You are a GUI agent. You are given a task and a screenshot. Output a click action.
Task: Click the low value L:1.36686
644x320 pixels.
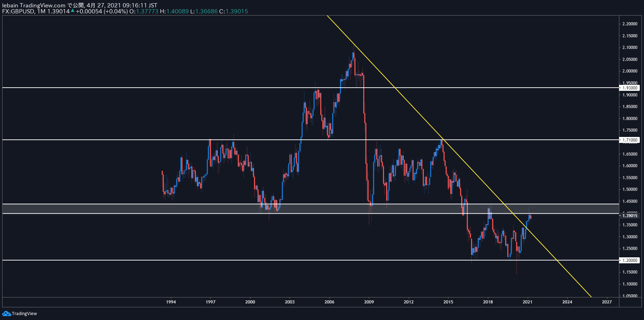204,11
